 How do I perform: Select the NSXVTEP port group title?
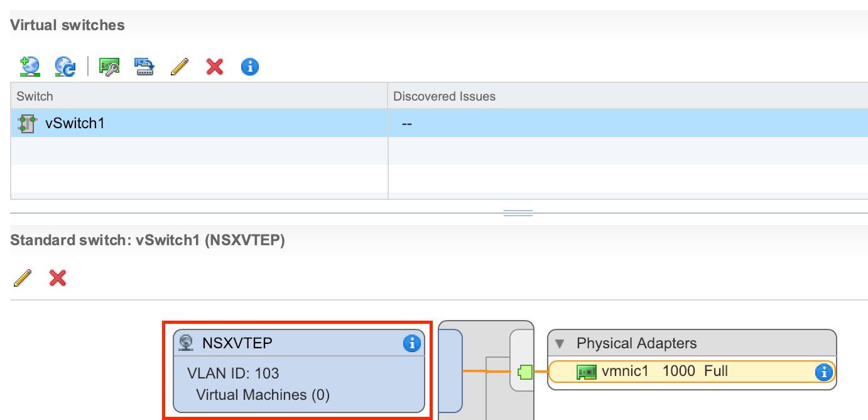pos(237,343)
